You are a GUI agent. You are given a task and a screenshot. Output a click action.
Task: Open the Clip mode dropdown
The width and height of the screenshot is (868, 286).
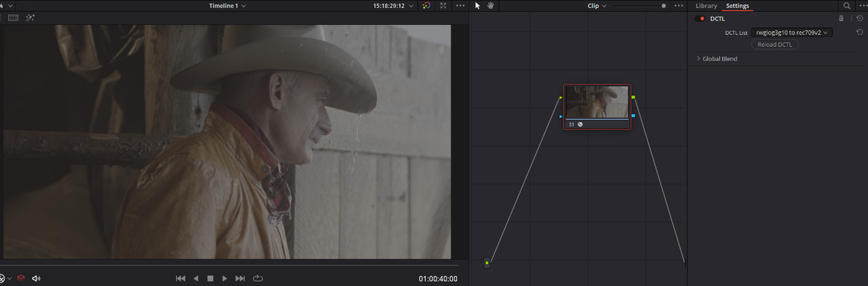point(597,5)
